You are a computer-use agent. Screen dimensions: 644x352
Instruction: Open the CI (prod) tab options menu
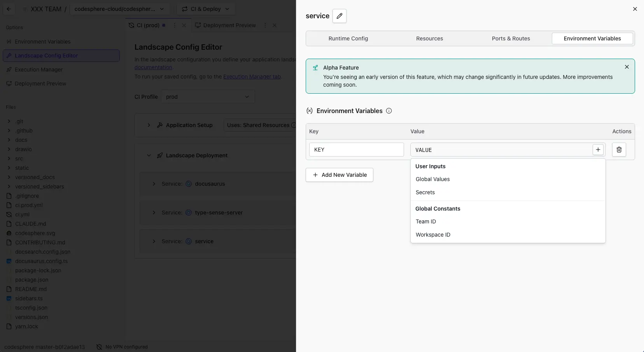click(x=175, y=25)
